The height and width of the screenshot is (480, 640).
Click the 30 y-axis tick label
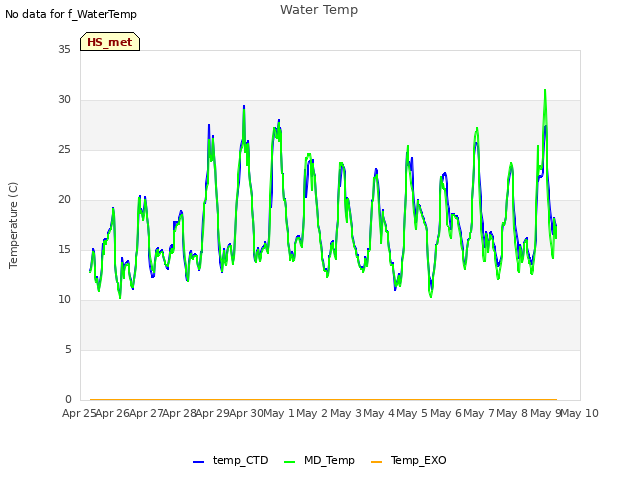(x=64, y=100)
